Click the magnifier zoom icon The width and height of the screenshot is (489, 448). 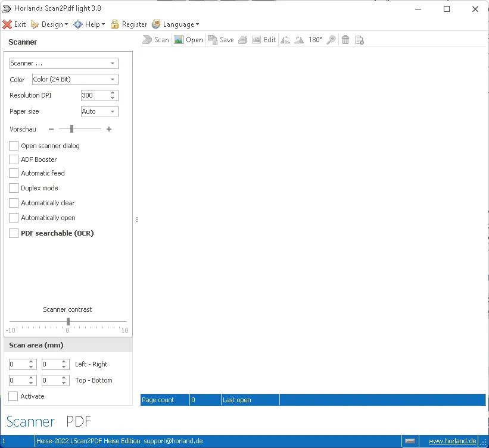click(x=331, y=39)
